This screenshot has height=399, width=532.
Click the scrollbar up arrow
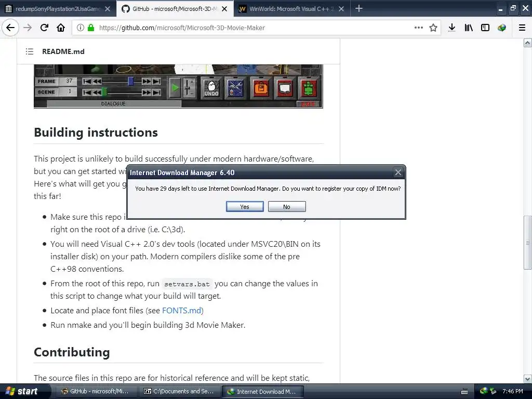click(527, 43)
